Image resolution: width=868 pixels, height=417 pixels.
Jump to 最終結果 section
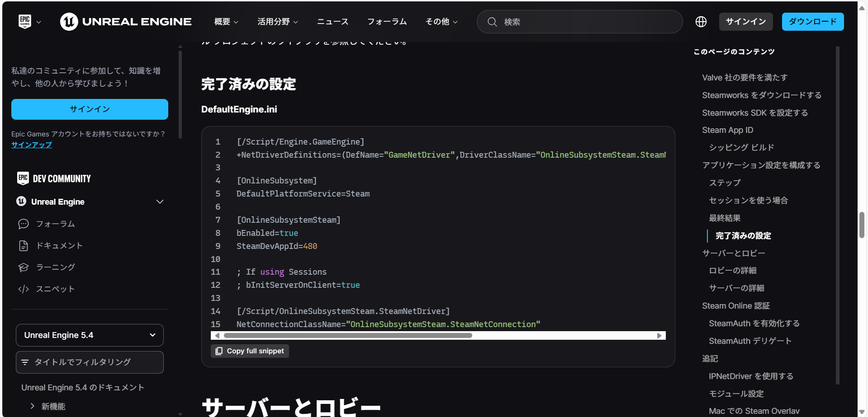(725, 218)
